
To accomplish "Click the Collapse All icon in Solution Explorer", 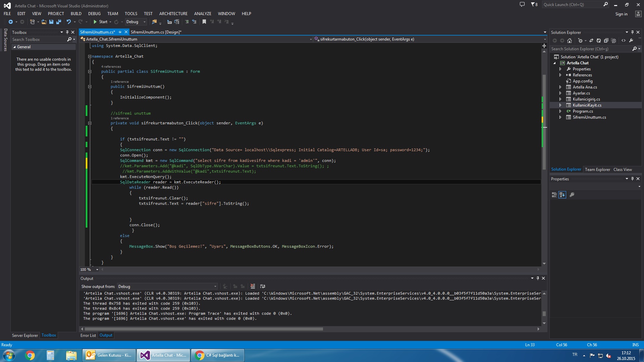I will [606, 41].
